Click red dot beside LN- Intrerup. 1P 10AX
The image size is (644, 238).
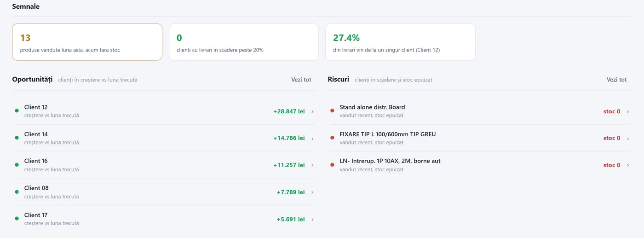point(332,165)
